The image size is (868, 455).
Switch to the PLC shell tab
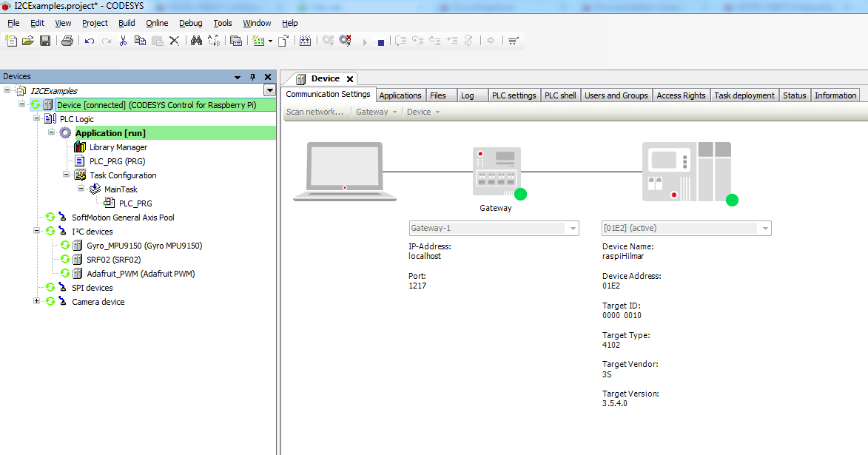(560, 95)
